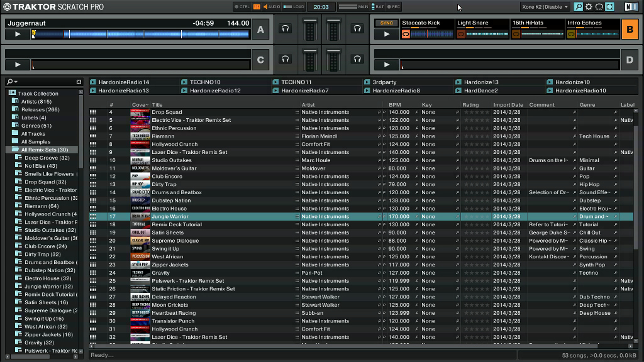Click the BAT battery indicator
Viewport: 644px width, 362px height.
coord(377,6)
